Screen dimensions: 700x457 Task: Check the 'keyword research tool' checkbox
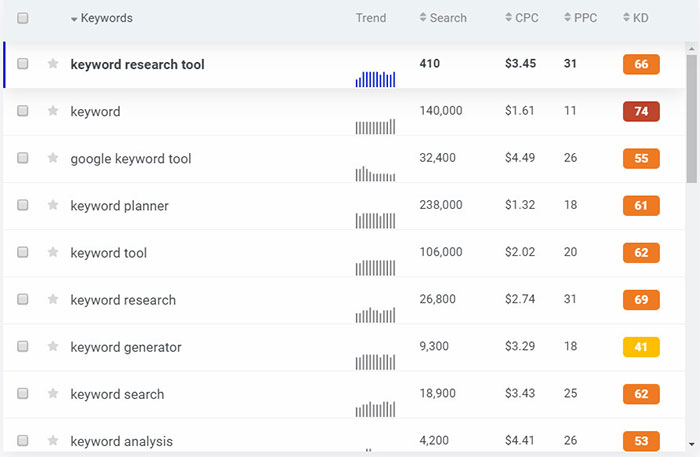pos(23,64)
